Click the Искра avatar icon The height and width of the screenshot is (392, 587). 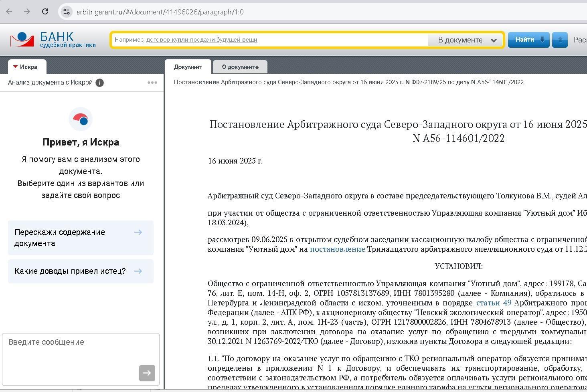click(x=81, y=119)
